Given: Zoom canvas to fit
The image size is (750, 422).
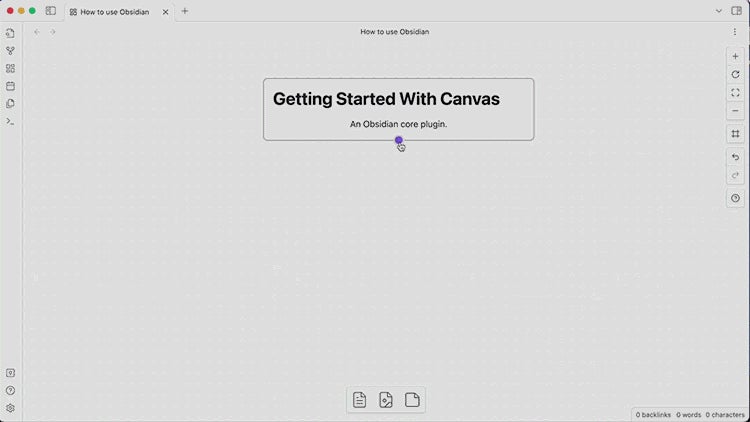Looking at the screenshot, I should click(735, 93).
